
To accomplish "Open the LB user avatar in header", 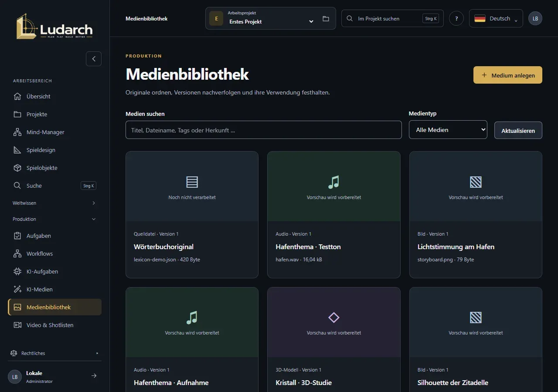I will coord(535,18).
